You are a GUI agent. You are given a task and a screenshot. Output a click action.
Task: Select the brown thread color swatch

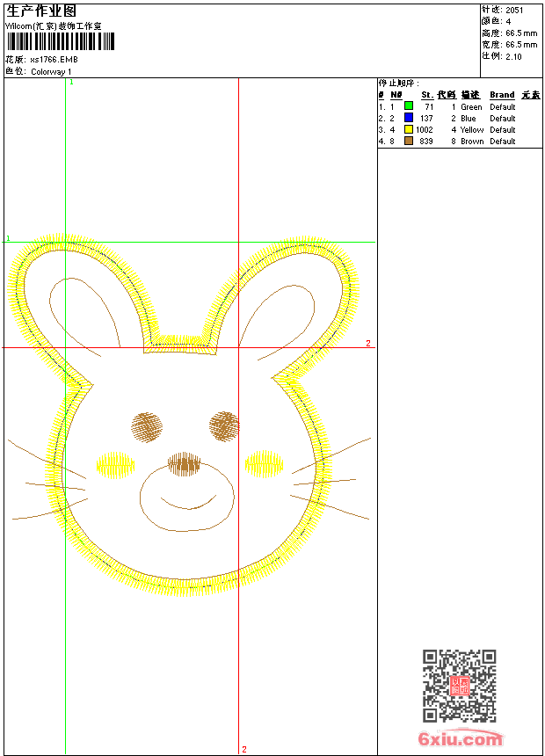pyautogui.click(x=409, y=141)
